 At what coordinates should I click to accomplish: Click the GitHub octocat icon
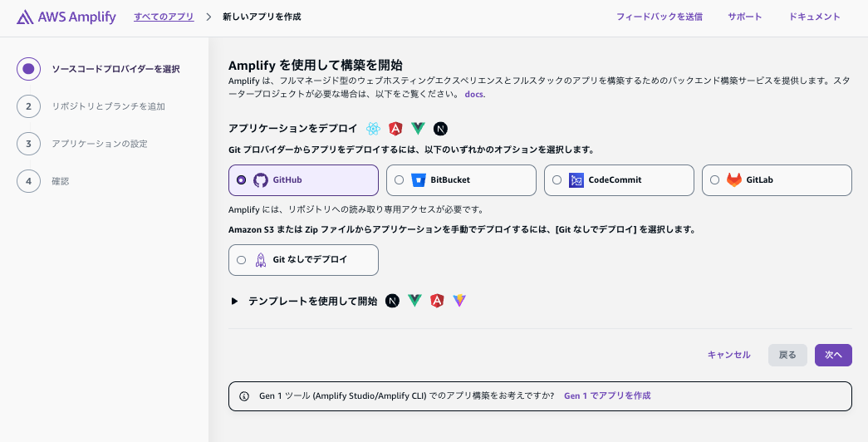tap(261, 180)
